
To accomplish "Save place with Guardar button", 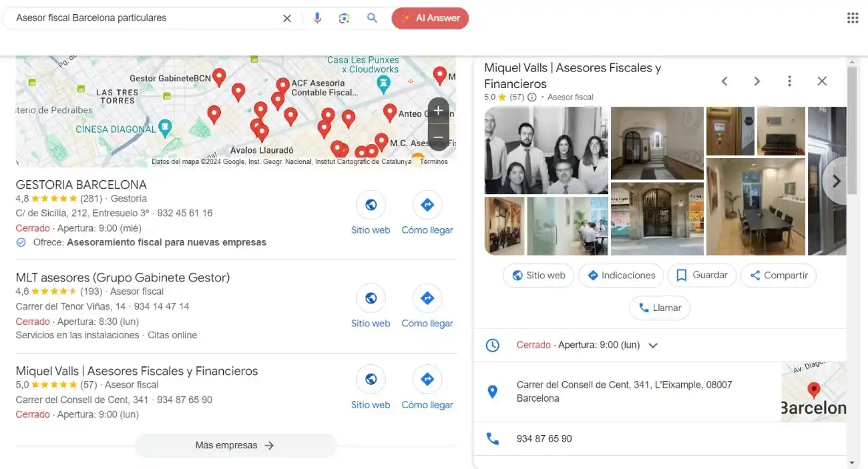I will pyautogui.click(x=702, y=276).
